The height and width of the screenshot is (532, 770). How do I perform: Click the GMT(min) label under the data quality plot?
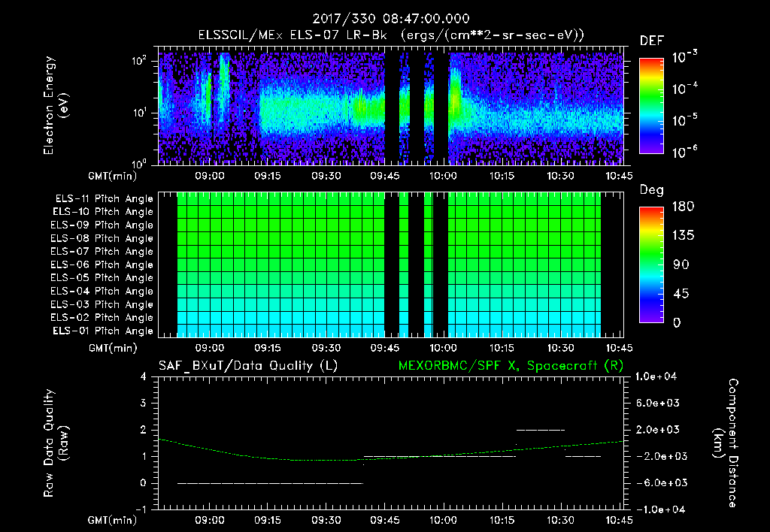click(113, 520)
